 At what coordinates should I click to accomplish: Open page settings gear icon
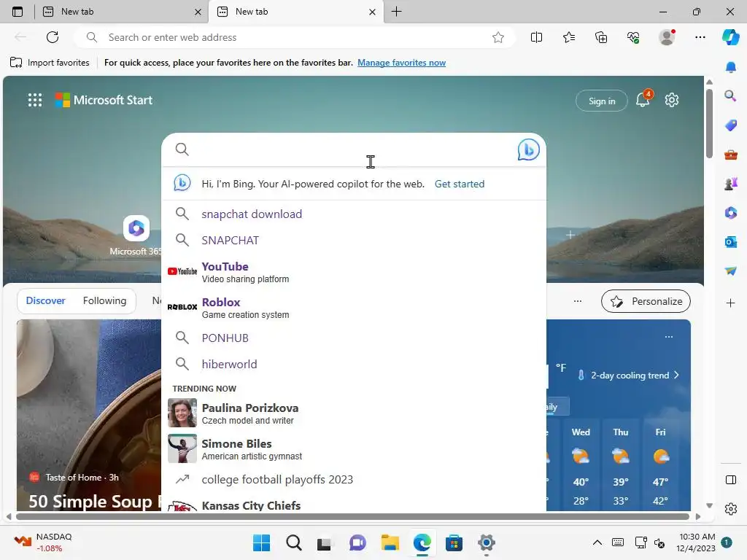[x=672, y=100]
